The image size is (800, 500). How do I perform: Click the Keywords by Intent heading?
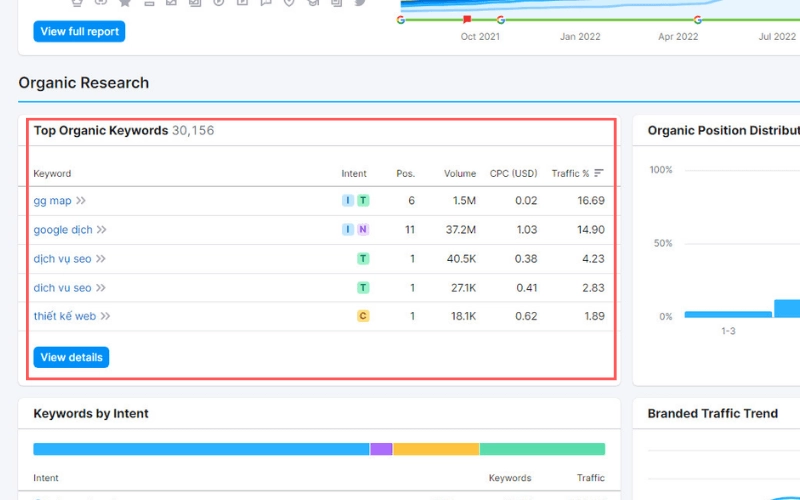coord(91,414)
